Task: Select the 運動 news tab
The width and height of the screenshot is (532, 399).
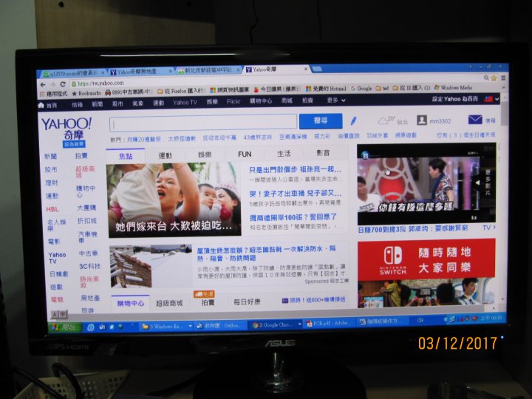Action: pos(166,155)
